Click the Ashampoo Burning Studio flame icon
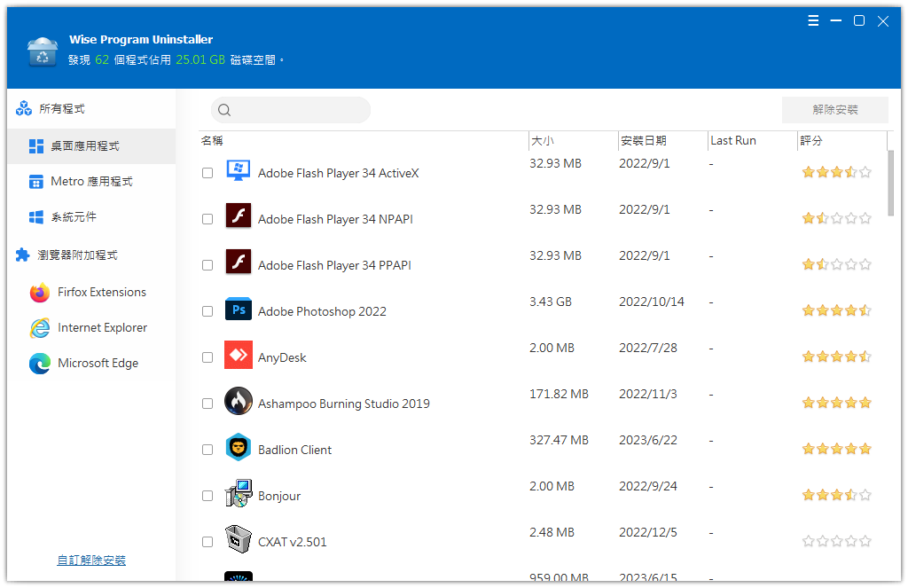The width and height of the screenshot is (908, 588). coord(238,401)
